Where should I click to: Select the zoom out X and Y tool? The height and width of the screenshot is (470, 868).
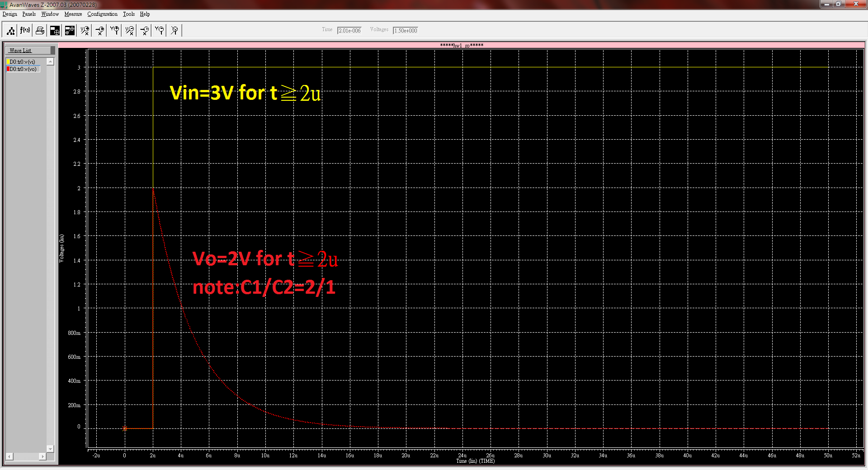[x=130, y=31]
